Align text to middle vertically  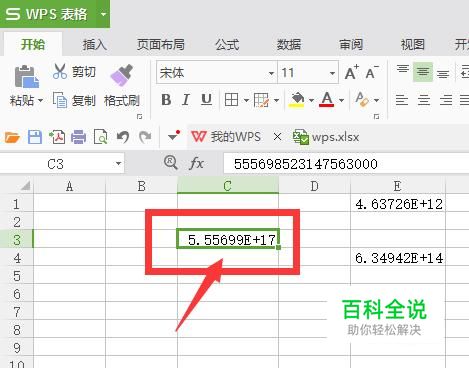[x=423, y=72]
